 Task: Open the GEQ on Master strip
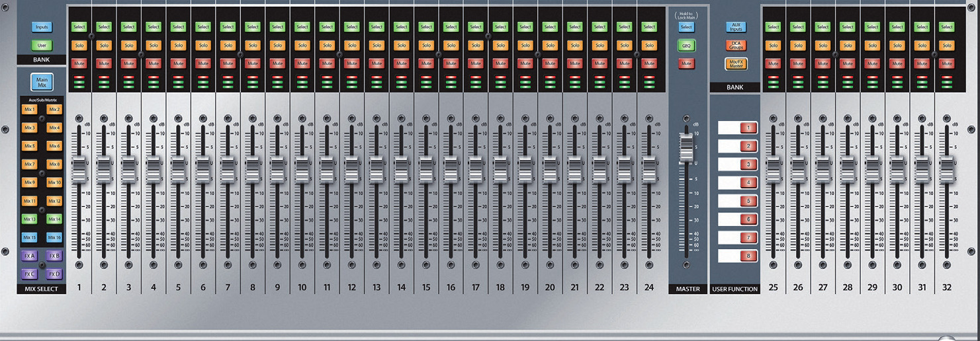click(x=686, y=46)
